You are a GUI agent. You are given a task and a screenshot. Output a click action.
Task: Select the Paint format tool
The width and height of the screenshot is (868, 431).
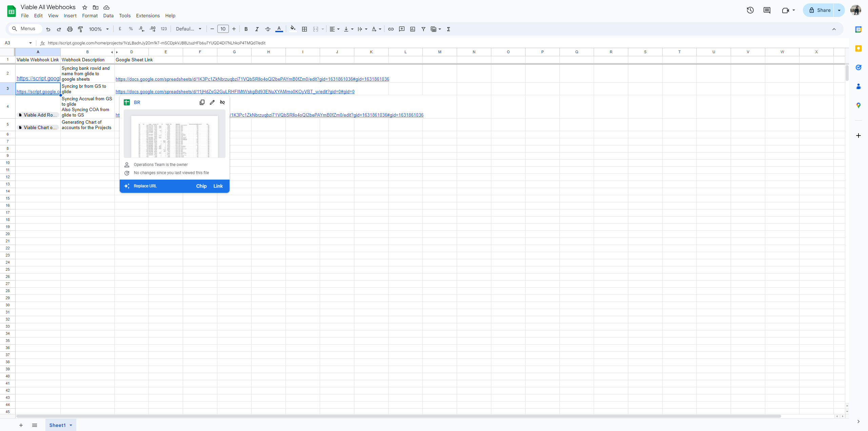click(81, 29)
